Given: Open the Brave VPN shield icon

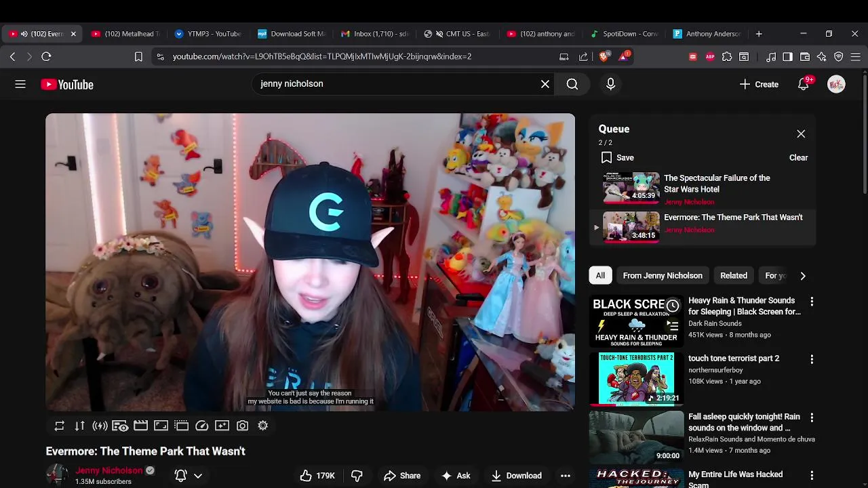Looking at the screenshot, I should (839, 57).
